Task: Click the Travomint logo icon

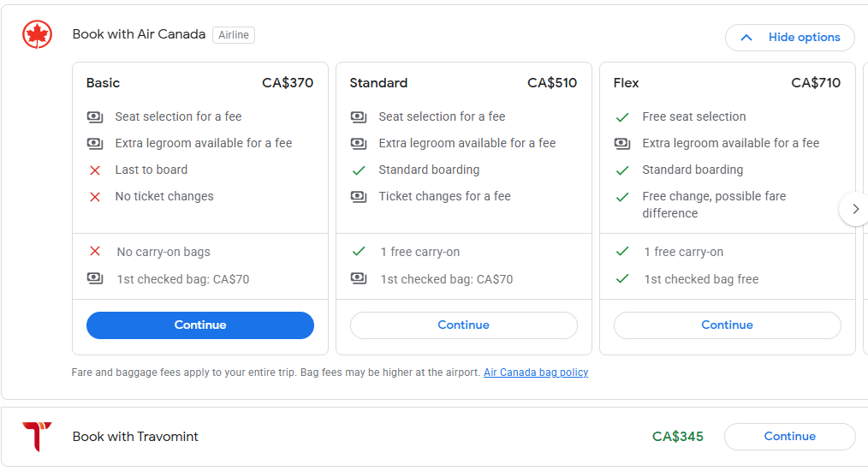Action: pos(37,436)
